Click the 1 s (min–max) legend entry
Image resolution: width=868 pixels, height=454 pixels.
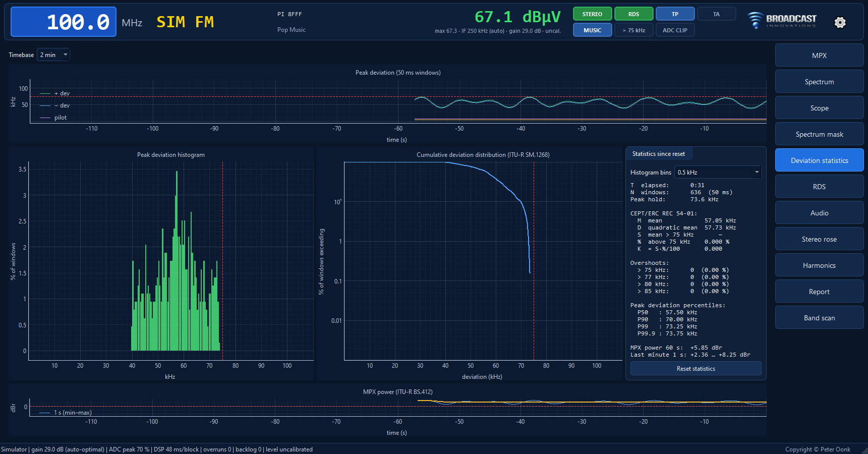tap(66, 413)
